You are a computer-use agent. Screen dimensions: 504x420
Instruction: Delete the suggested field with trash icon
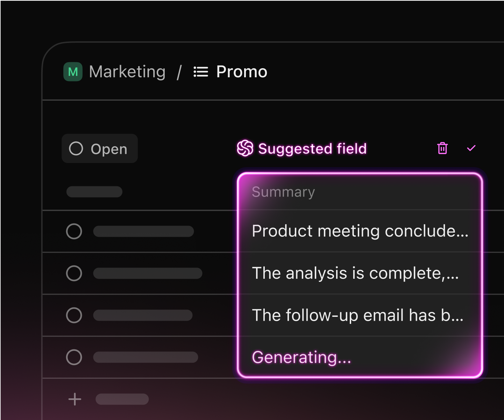[x=442, y=148]
